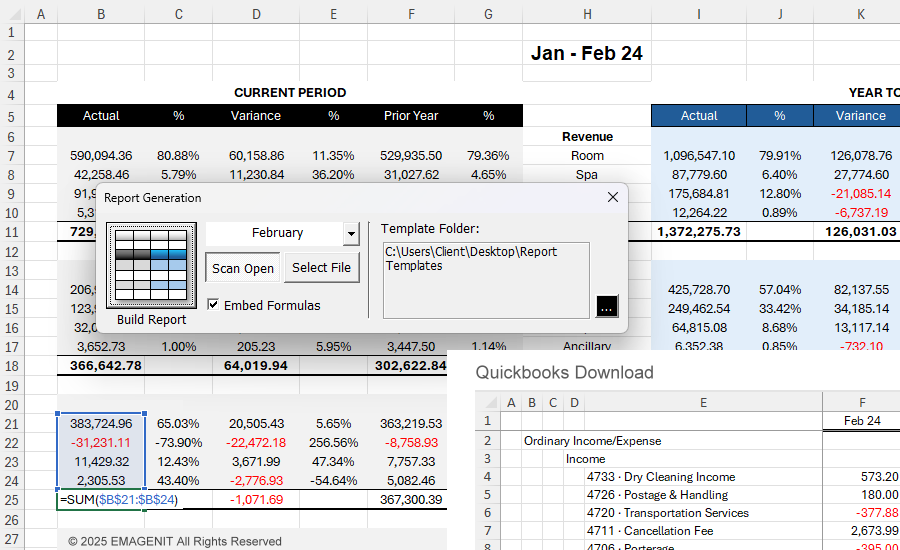The height and width of the screenshot is (550, 900).
Task: Select row 25 header
Action: (x=11, y=500)
